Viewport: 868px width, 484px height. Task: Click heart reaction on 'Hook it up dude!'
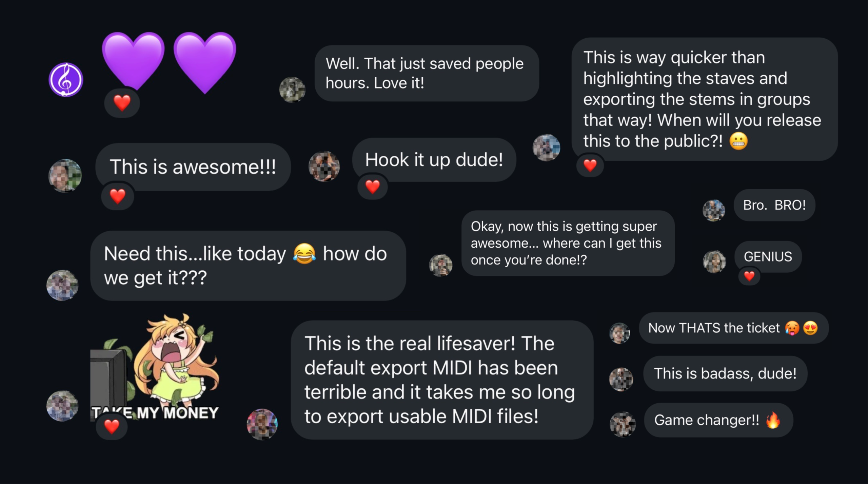[373, 187]
